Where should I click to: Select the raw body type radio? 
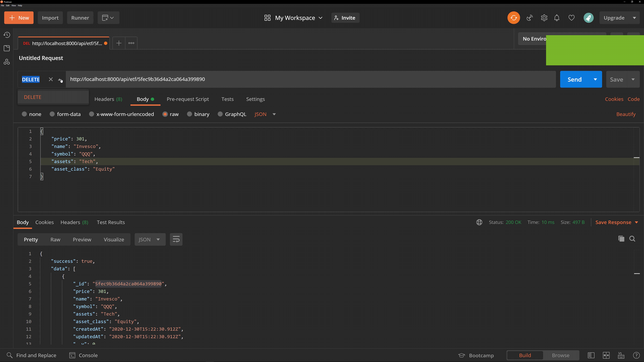coord(165,114)
